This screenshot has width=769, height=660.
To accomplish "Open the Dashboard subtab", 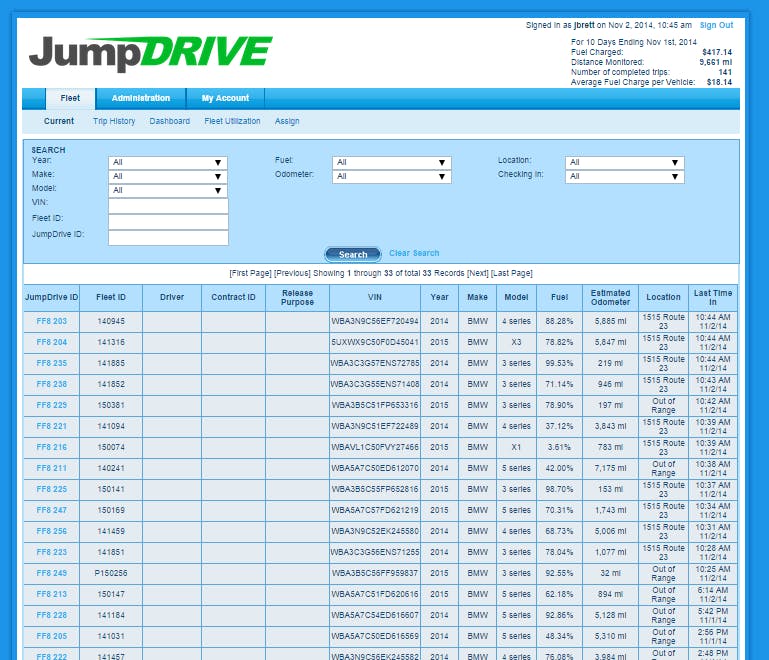I will pyautogui.click(x=169, y=121).
